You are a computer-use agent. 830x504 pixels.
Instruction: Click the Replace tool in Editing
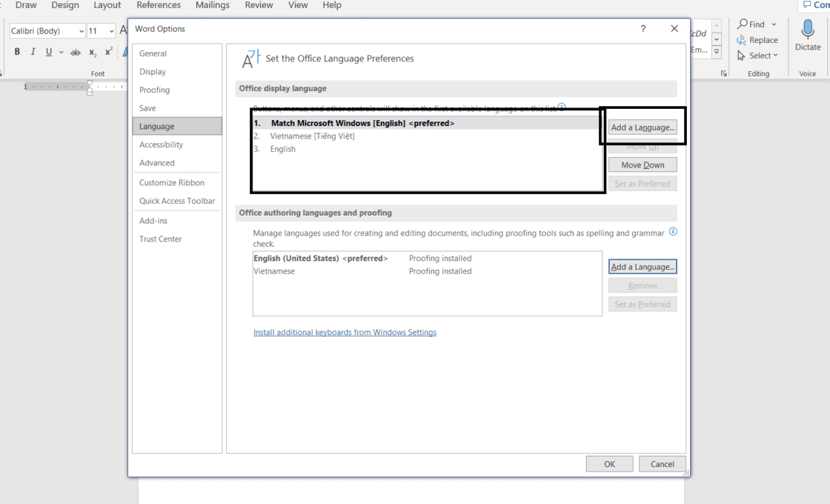(x=757, y=40)
